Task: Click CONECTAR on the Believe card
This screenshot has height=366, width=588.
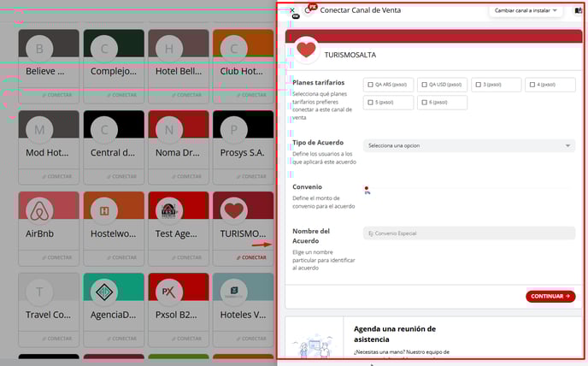Action: (x=57, y=95)
